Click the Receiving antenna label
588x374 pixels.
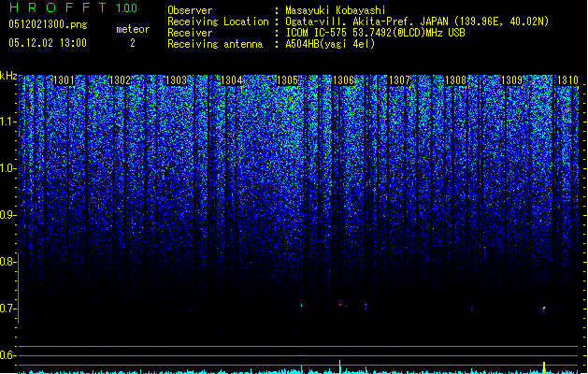tap(215, 44)
